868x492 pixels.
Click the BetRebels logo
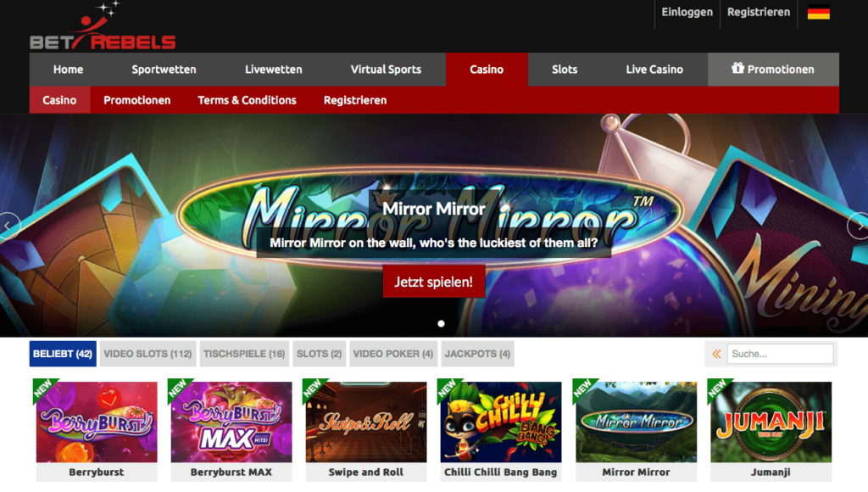[x=103, y=26]
